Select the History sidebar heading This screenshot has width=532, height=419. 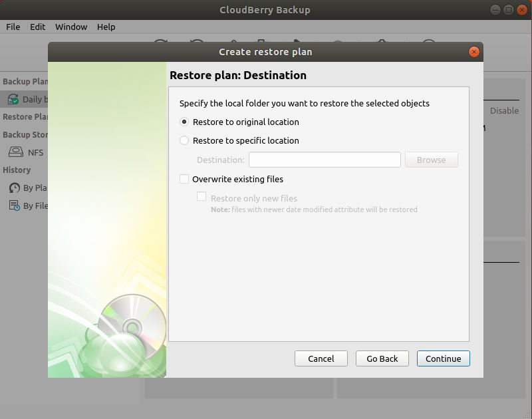point(17,170)
